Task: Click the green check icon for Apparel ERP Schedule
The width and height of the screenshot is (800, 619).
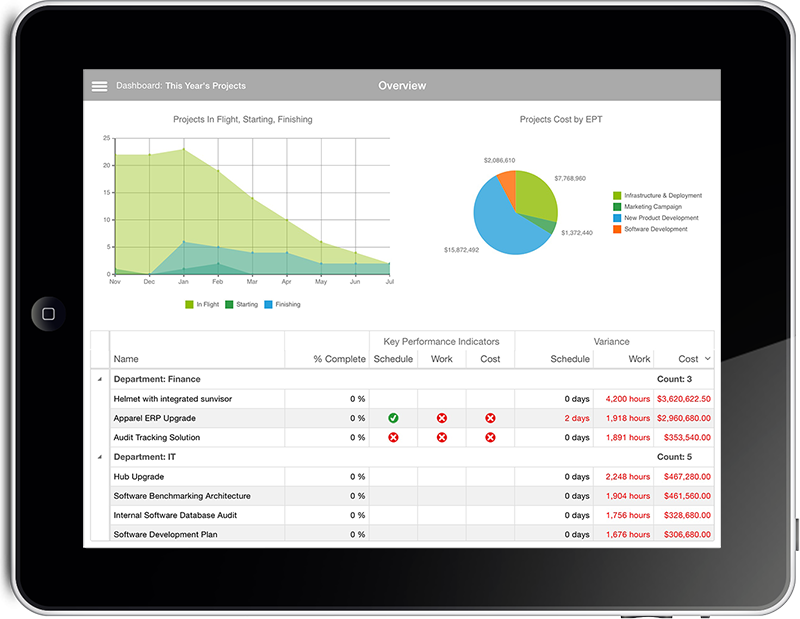Action: coord(394,418)
